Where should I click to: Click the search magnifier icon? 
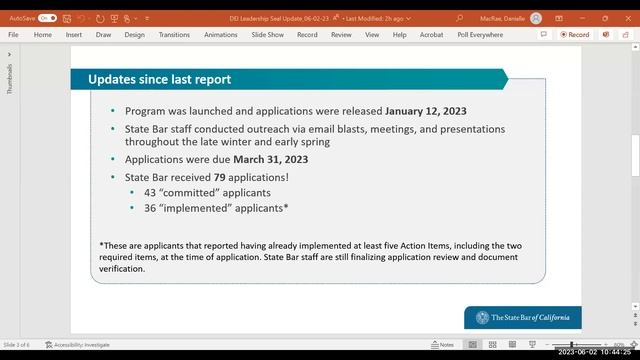click(460, 18)
